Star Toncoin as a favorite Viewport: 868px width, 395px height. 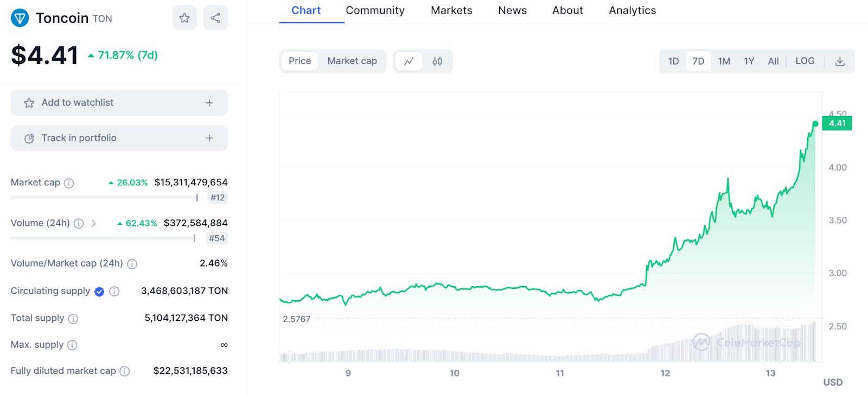tap(184, 18)
